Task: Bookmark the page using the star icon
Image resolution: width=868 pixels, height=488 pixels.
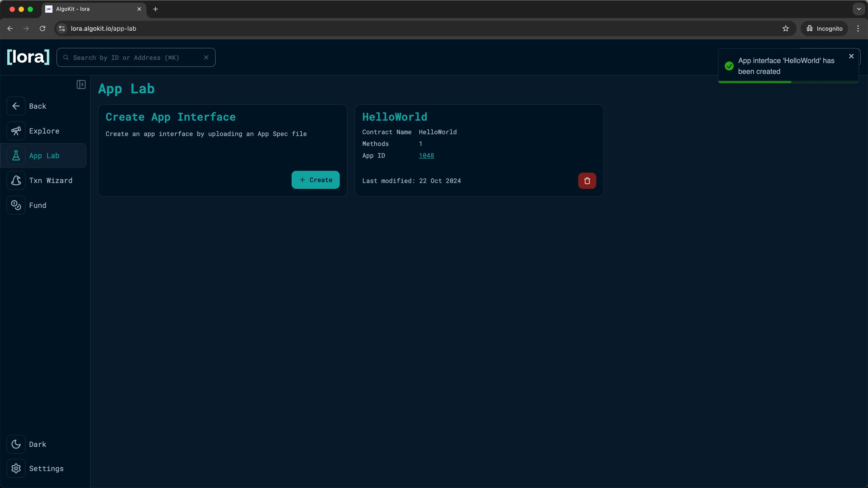Action: coord(785,28)
